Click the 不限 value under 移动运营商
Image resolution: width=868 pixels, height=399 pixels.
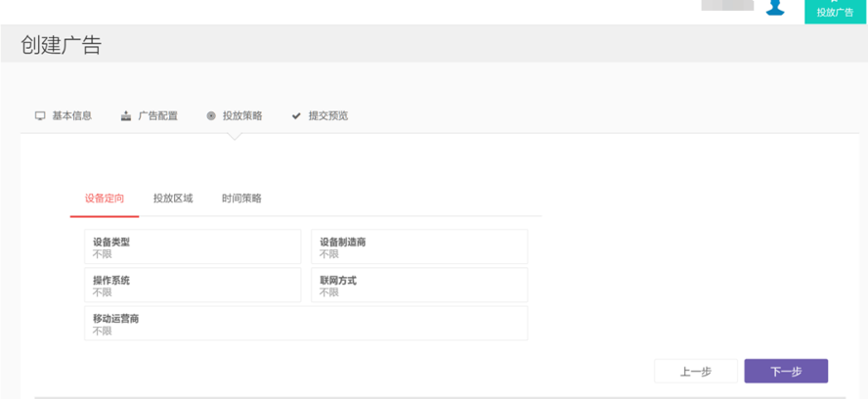[x=103, y=331]
